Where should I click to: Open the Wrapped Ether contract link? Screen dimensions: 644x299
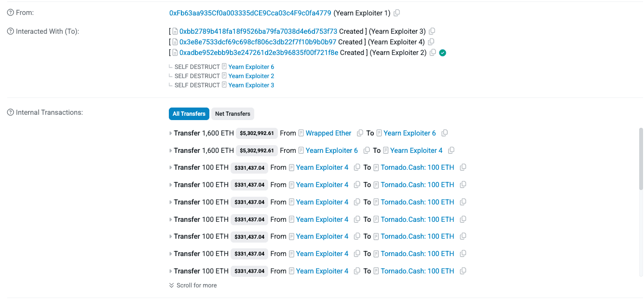[x=329, y=133]
